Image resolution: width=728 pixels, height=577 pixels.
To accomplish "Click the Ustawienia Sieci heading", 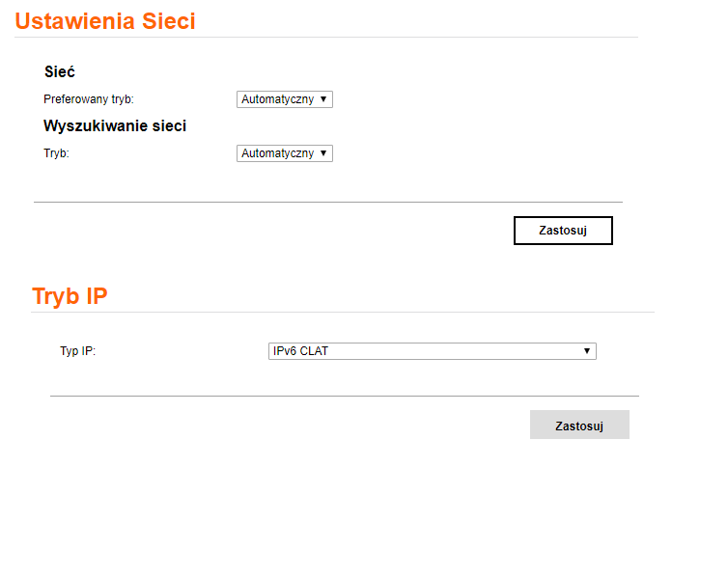I will [105, 21].
